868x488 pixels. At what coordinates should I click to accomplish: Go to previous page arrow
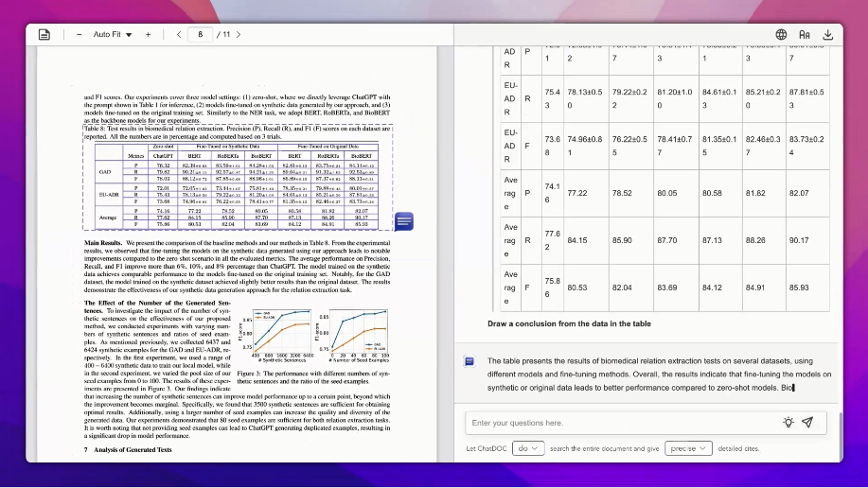(179, 34)
